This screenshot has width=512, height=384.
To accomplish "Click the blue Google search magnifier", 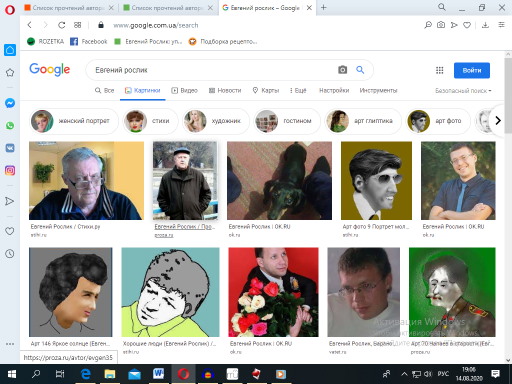I will tap(360, 70).
